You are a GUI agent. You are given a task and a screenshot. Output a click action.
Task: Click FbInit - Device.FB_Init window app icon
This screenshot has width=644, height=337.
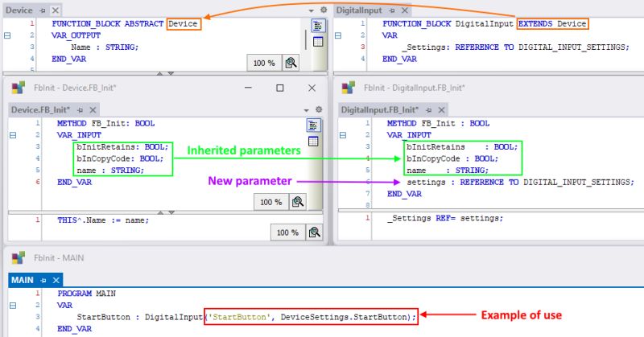click(19, 88)
